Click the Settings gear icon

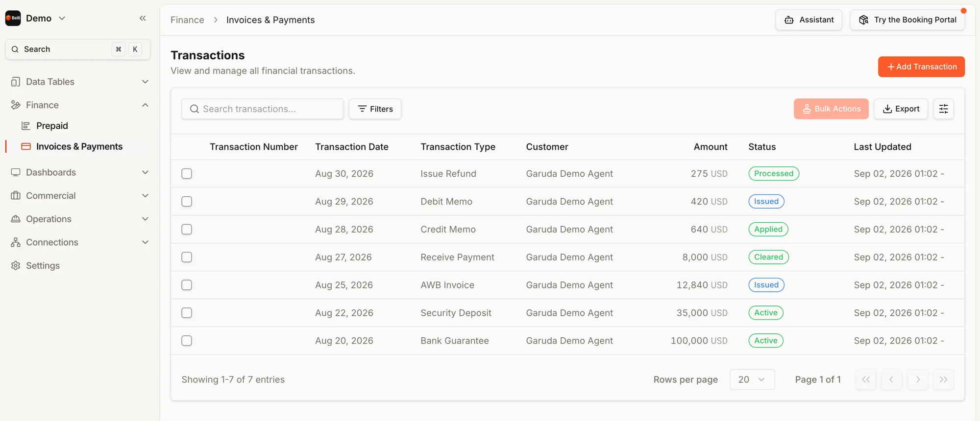click(x=16, y=265)
